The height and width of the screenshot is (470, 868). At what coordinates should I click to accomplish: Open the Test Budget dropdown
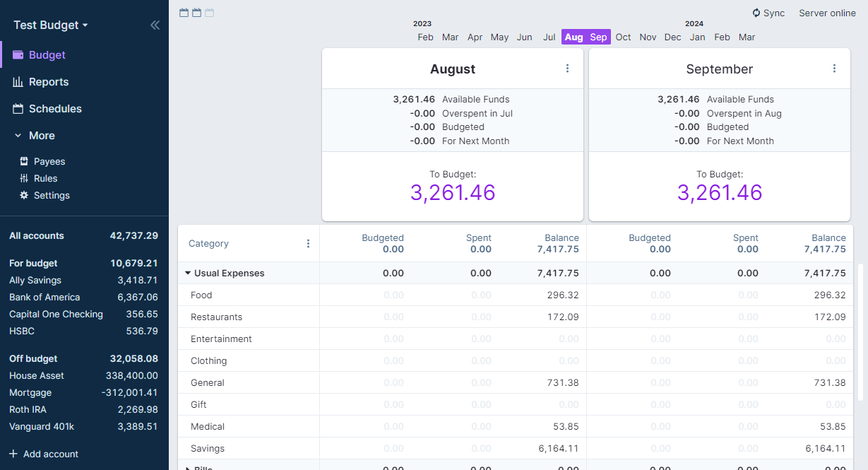49,25
